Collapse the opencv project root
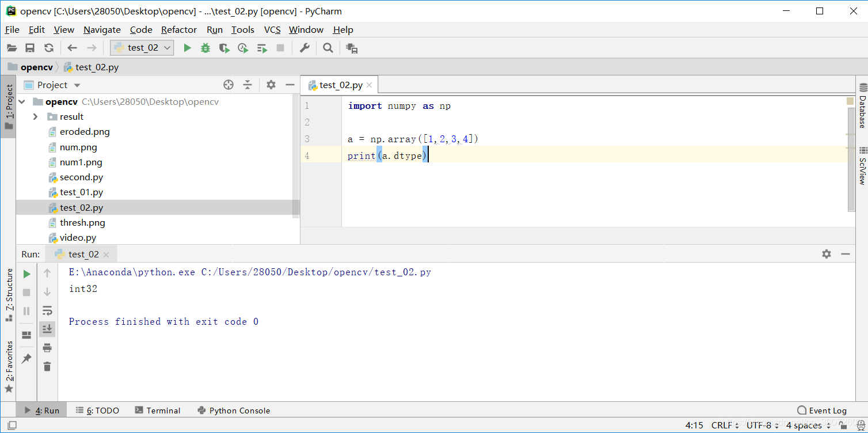 (x=22, y=102)
